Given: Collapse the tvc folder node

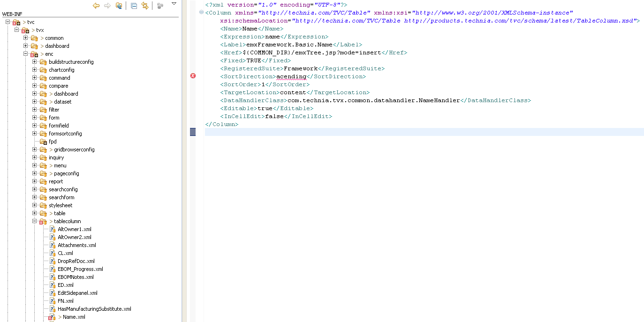Looking at the screenshot, I should click(8, 22).
